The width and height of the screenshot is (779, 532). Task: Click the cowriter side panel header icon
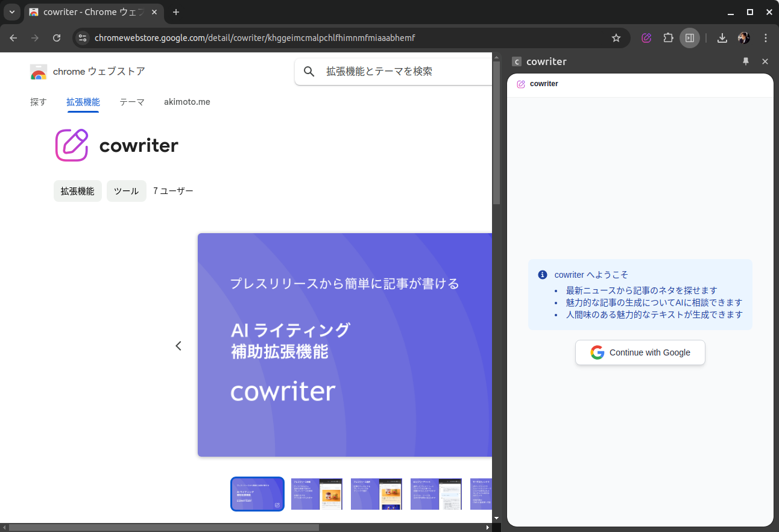pos(516,61)
